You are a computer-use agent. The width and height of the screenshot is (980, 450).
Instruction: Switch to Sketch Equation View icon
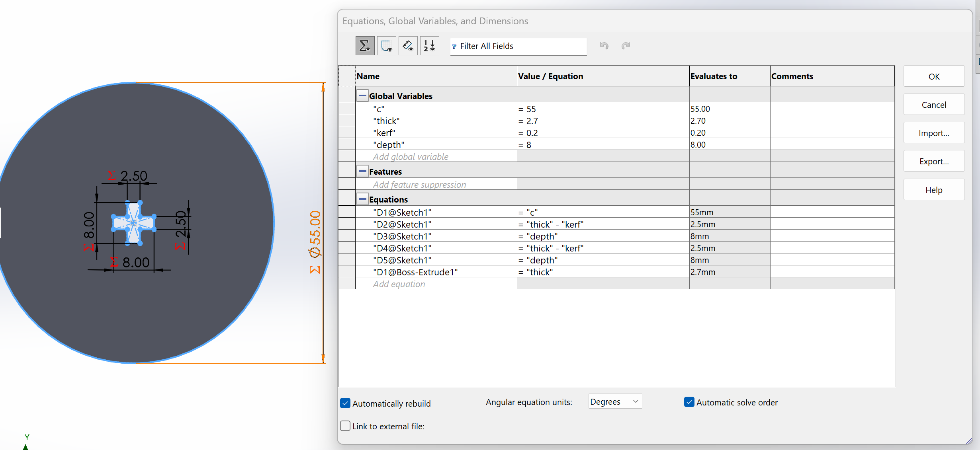386,46
